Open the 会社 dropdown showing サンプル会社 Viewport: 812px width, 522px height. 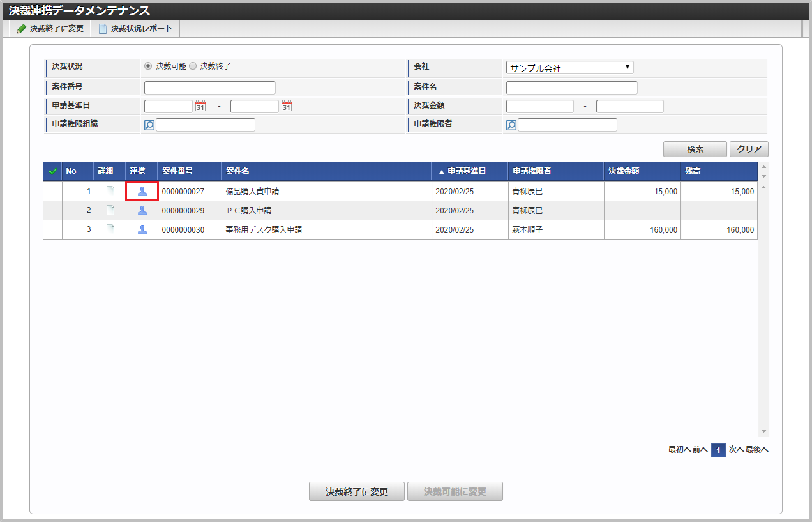[569, 68]
